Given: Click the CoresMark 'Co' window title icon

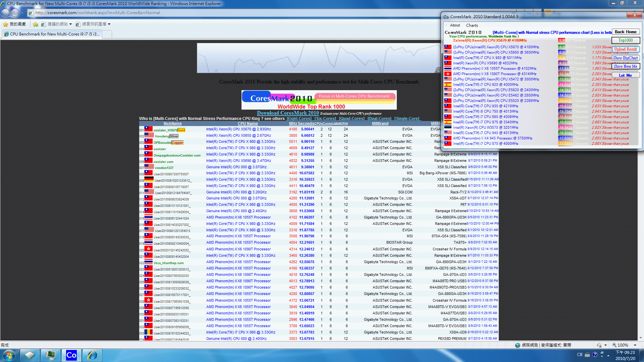Looking at the screenshot, I should (446, 17).
